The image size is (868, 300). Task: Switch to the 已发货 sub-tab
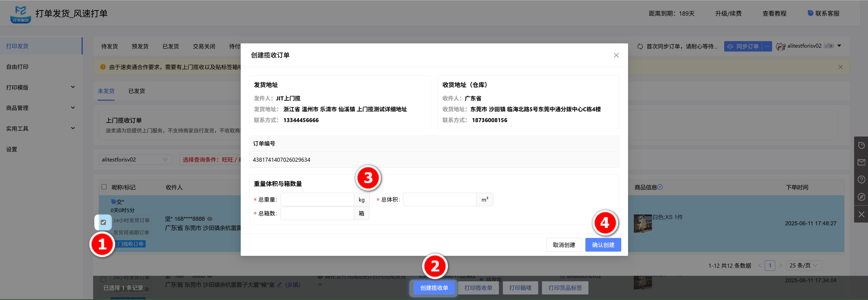click(x=137, y=91)
